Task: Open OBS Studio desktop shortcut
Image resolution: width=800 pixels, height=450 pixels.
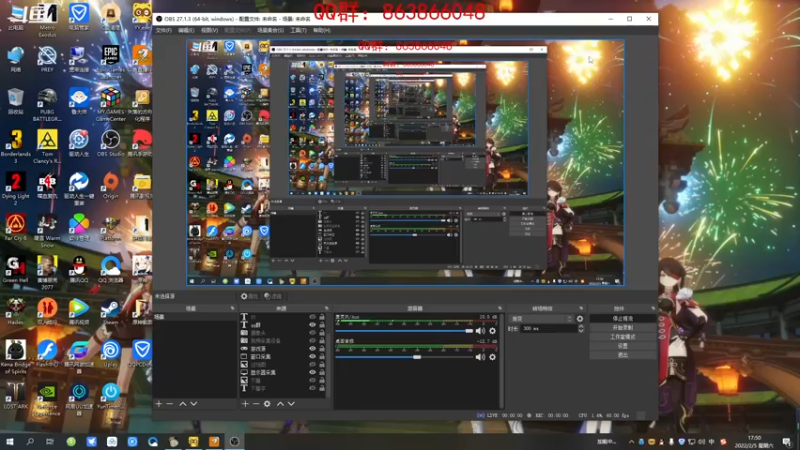Action: [x=110, y=143]
